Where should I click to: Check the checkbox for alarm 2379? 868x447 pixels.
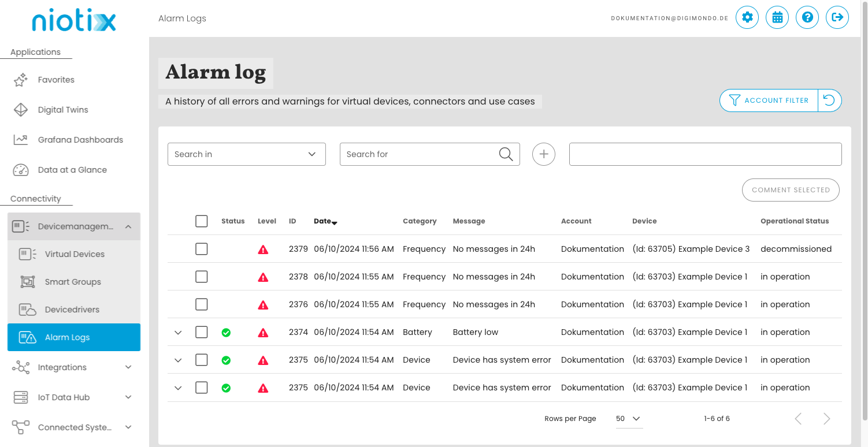tap(202, 248)
